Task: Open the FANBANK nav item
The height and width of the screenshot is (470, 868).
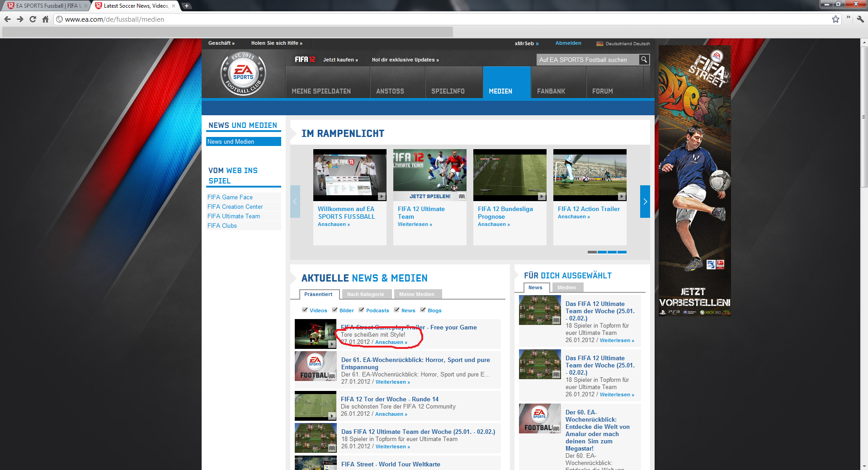Action: click(x=558, y=82)
